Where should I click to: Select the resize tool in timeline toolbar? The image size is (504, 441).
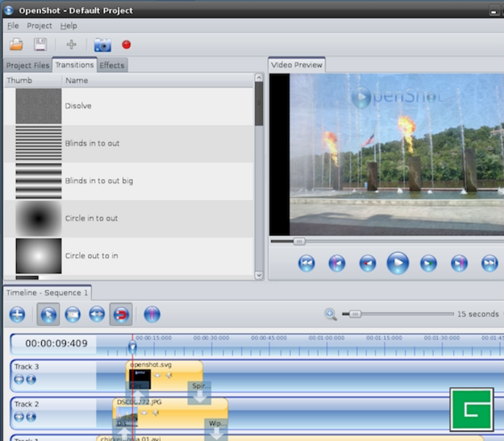point(97,315)
